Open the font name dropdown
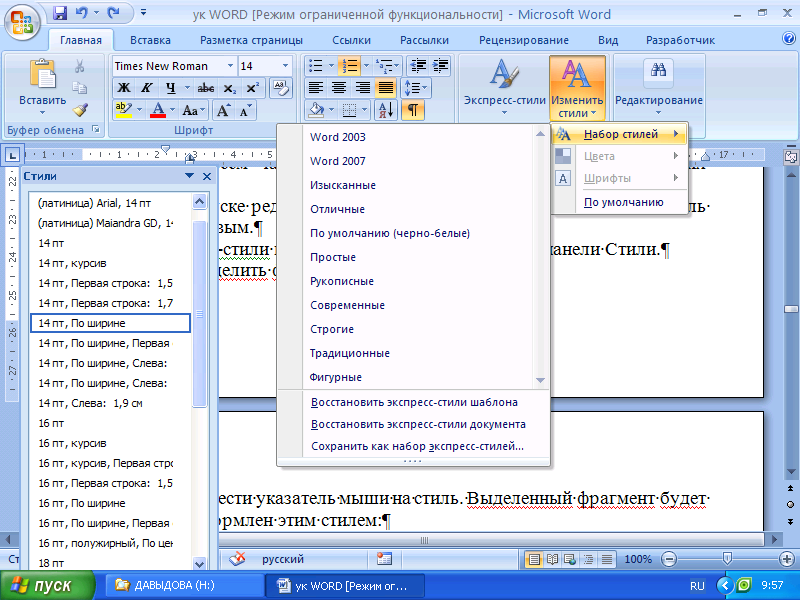Image resolution: width=800 pixels, height=600 pixels. coord(230,66)
